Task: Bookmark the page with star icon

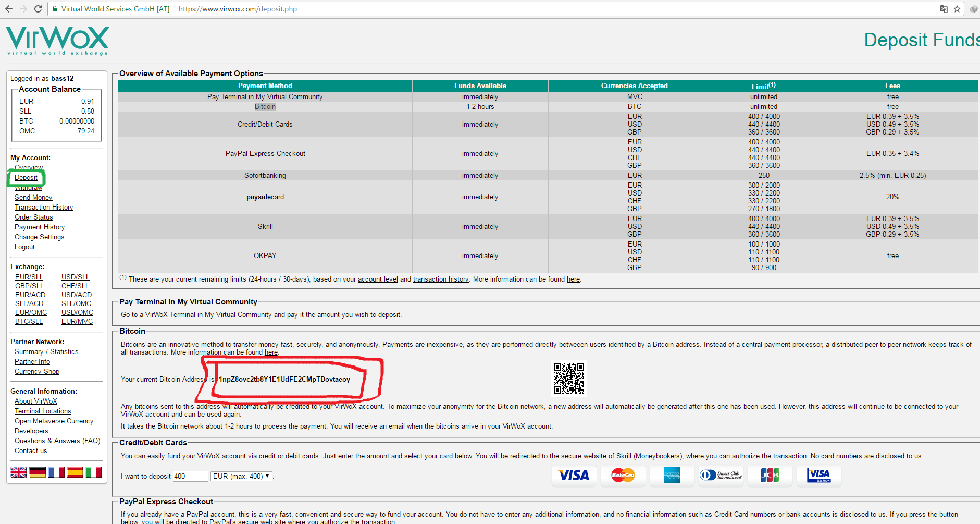Action: click(x=957, y=9)
